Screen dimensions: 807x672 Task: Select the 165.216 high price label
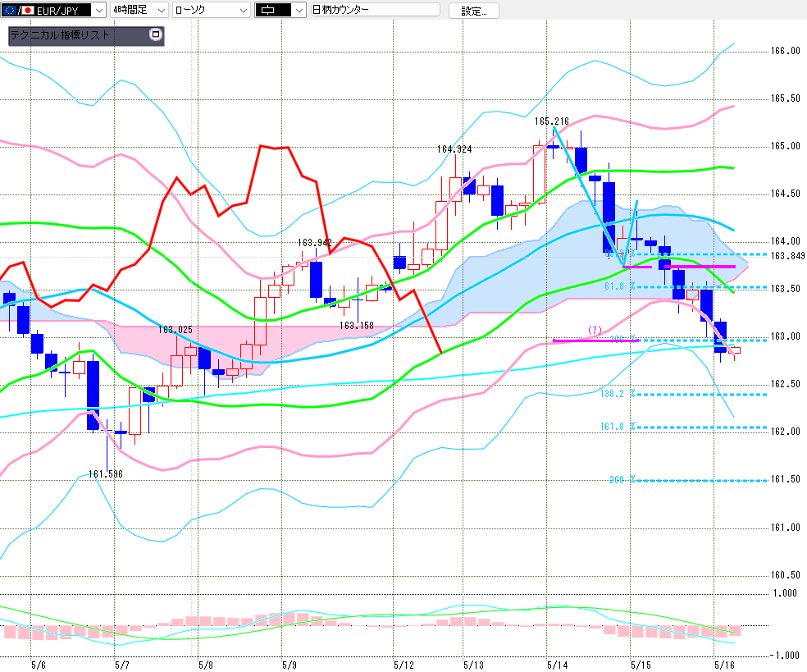pos(551,121)
